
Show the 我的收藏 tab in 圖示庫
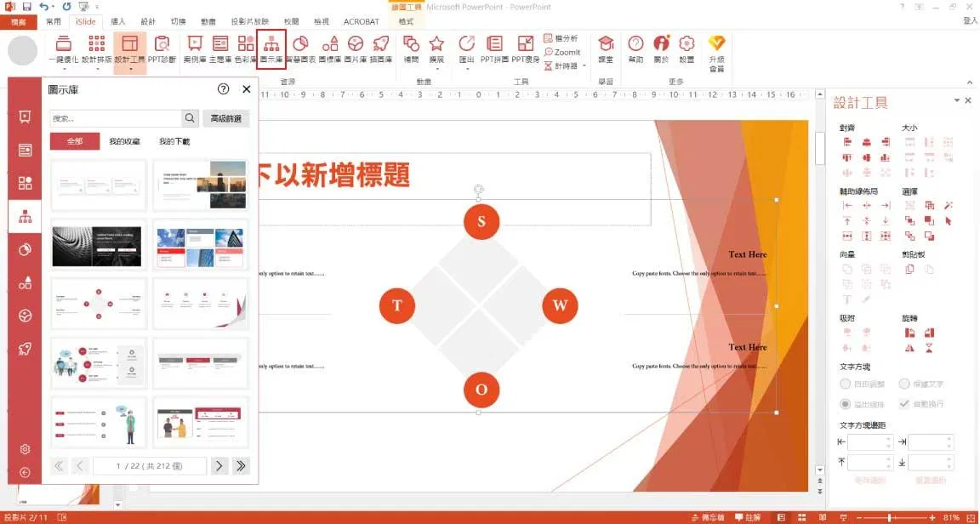click(124, 141)
